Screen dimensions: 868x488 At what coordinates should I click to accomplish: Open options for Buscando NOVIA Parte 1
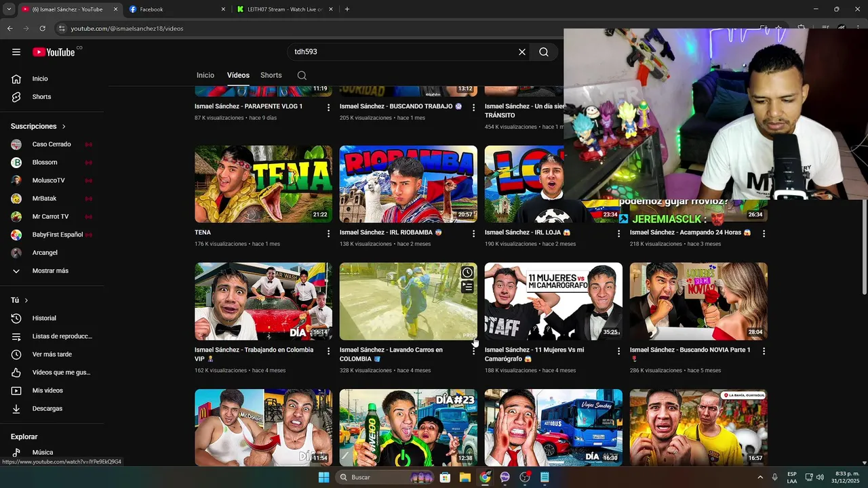click(764, 351)
